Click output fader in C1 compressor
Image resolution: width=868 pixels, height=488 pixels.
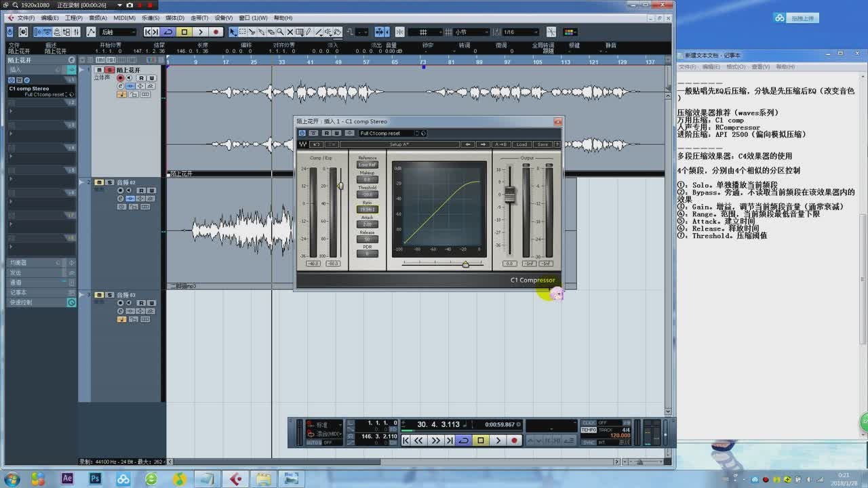tap(509, 194)
